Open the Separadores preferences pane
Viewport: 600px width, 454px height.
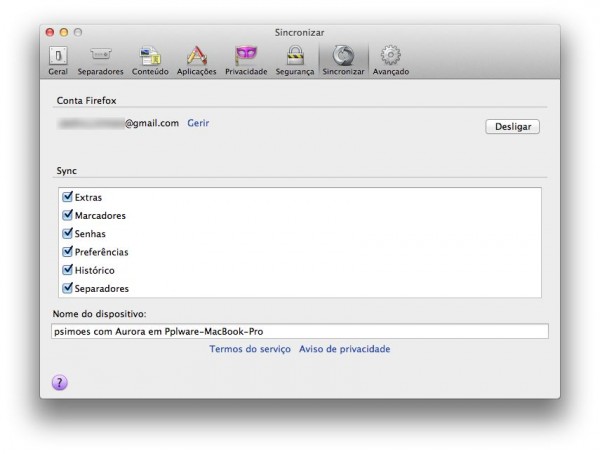coord(101,60)
